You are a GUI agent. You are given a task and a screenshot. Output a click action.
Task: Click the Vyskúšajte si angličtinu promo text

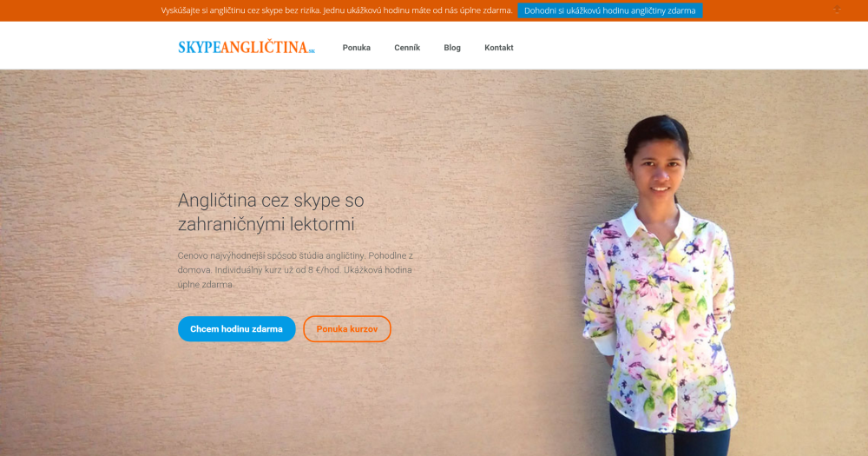[337, 10]
